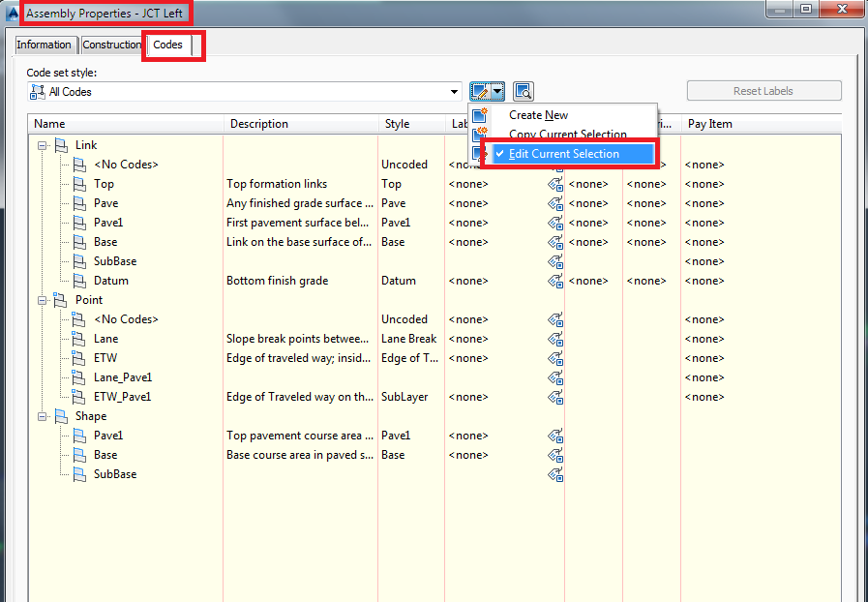Click the label tag icon for Datum row
The image size is (868, 602).
pyautogui.click(x=554, y=281)
